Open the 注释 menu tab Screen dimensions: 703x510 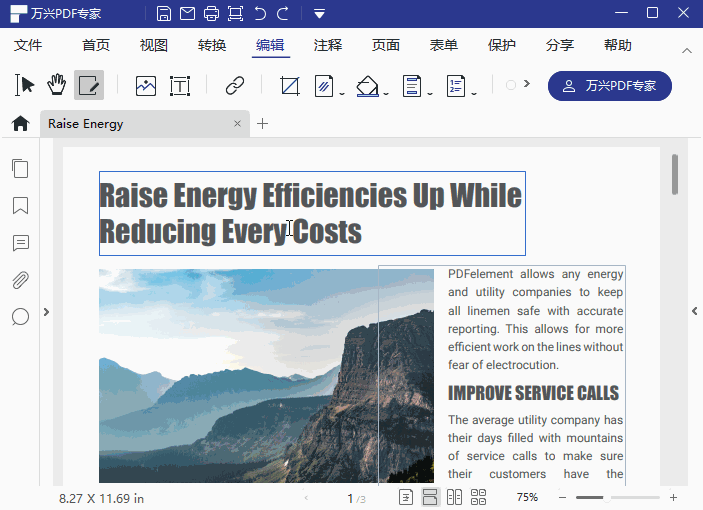(328, 45)
